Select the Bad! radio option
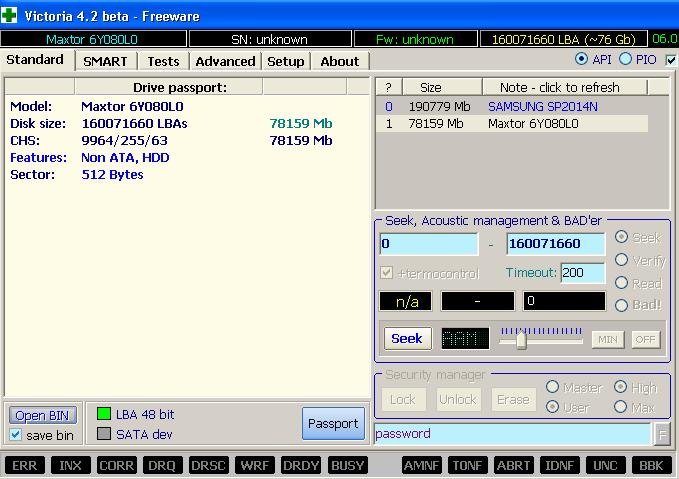Screen dimensions: 679x479 (x=621, y=305)
